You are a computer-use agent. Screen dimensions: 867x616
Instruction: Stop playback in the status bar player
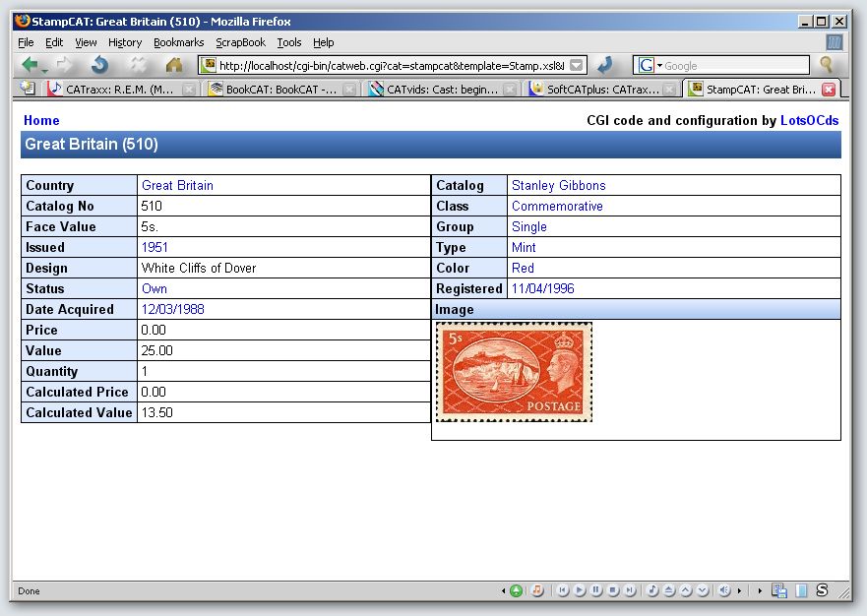(613, 590)
